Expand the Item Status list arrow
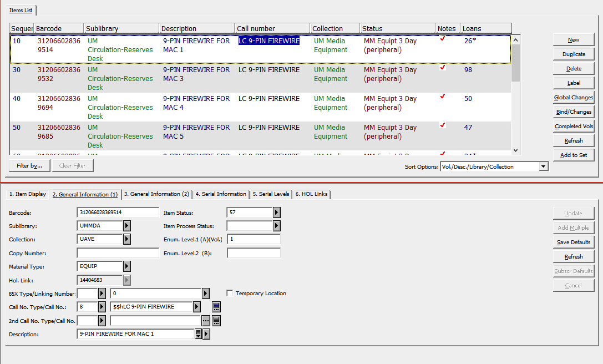Image resolution: width=603 pixels, height=364 pixels. pyautogui.click(x=276, y=213)
